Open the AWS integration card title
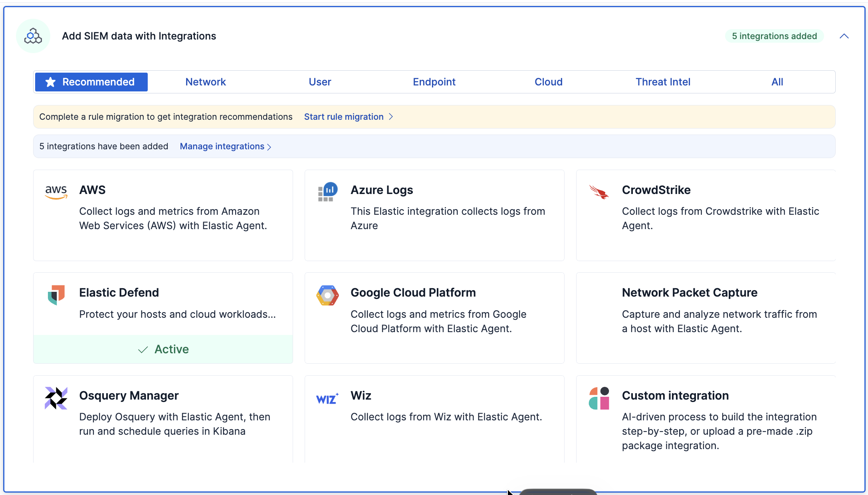The height and width of the screenshot is (495, 868). [92, 190]
